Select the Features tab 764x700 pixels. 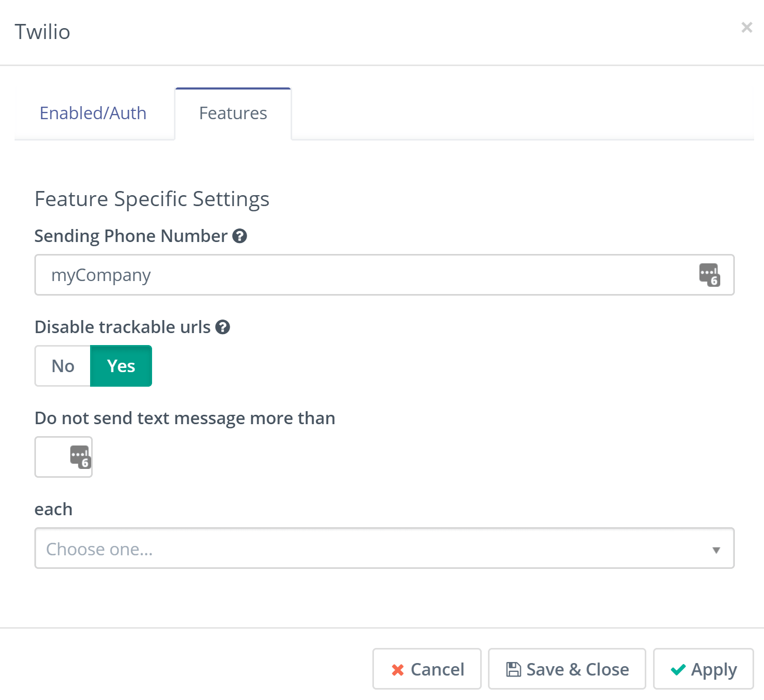coord(233,113)
